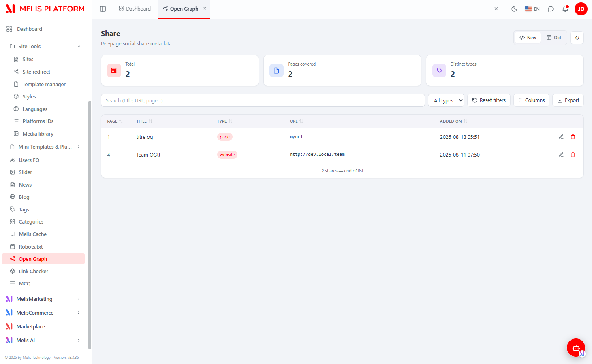The image size is (592, 364).
Task: Click http://dev.local/team URL cell
Action: (317, 155)
